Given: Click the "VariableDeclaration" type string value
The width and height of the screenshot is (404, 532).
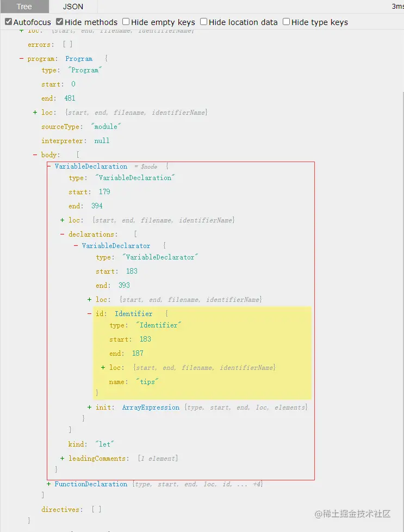Looking at the screenshot, I should click(135, 178).
